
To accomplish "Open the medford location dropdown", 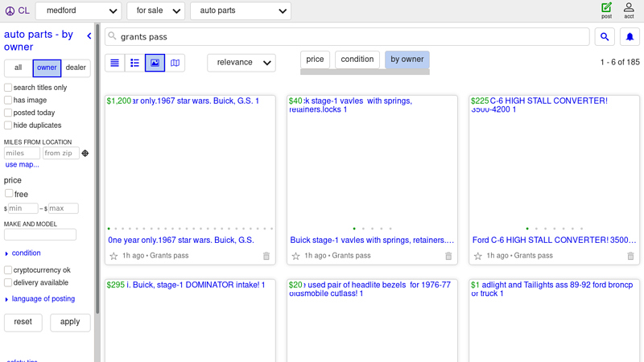I will click(x=78, y=11).
